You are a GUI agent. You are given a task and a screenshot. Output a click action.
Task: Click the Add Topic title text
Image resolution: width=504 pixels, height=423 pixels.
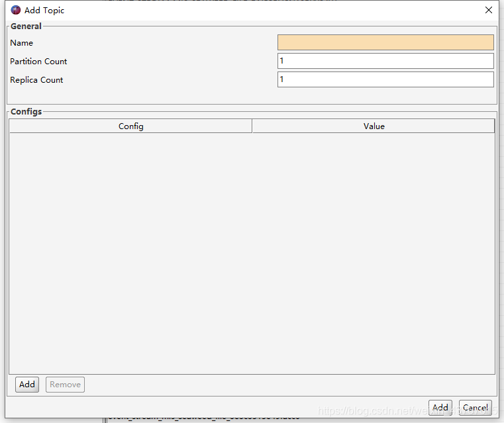(x=44, y=11)
